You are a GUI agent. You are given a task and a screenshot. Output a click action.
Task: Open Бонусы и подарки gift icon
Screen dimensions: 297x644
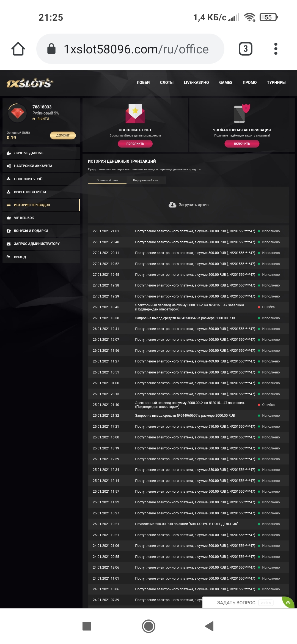[x=9, y=231]
